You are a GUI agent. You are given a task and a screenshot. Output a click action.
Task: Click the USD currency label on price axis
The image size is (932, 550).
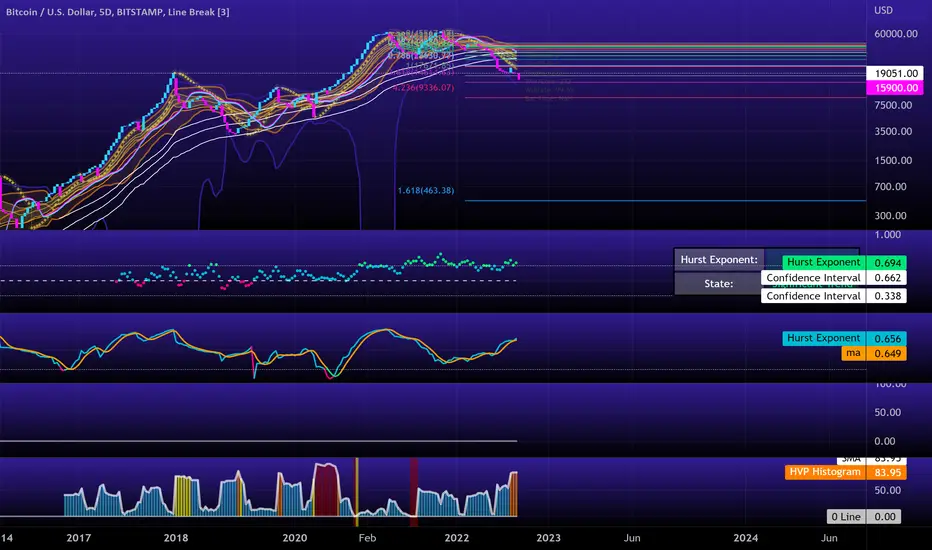(x=883, y=10)
